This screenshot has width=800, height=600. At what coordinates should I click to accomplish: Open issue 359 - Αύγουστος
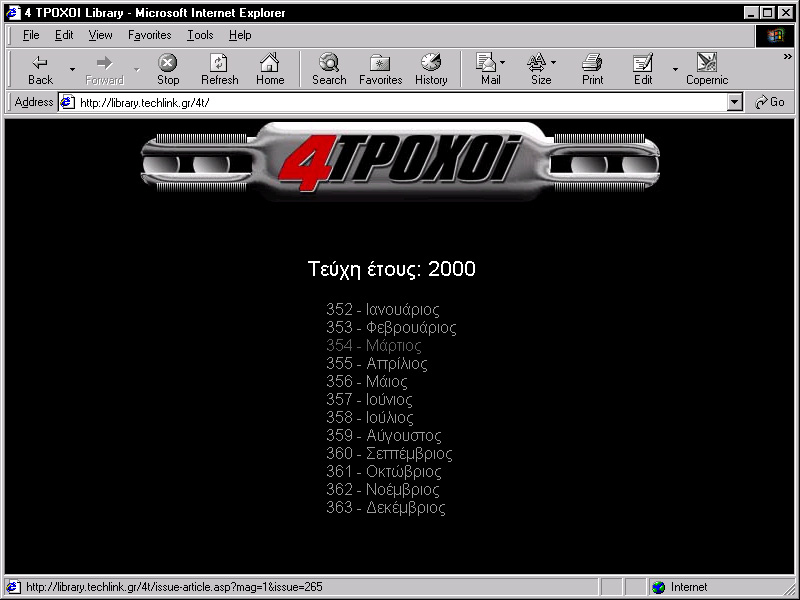pyautogui.click(x=384, y=435)
